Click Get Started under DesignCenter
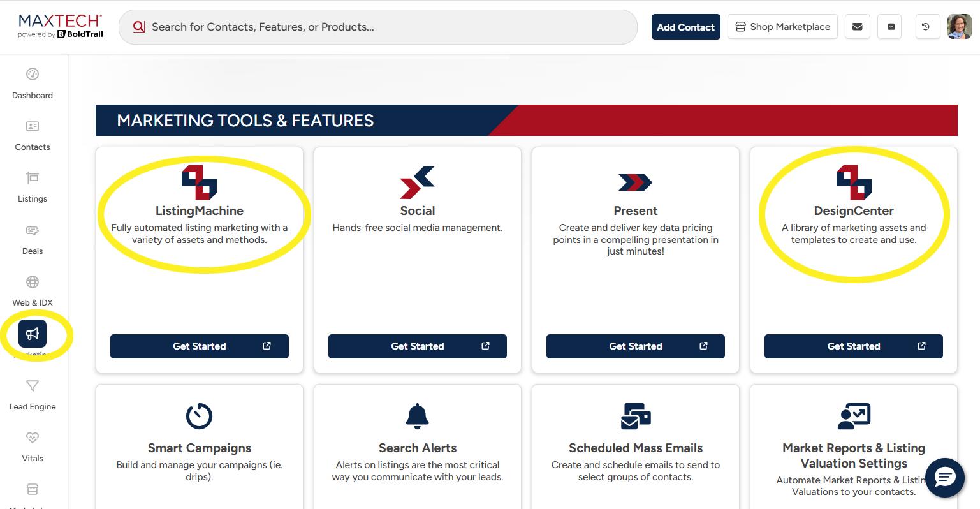Viewport: 980px width, 509px height. (854, 346)
